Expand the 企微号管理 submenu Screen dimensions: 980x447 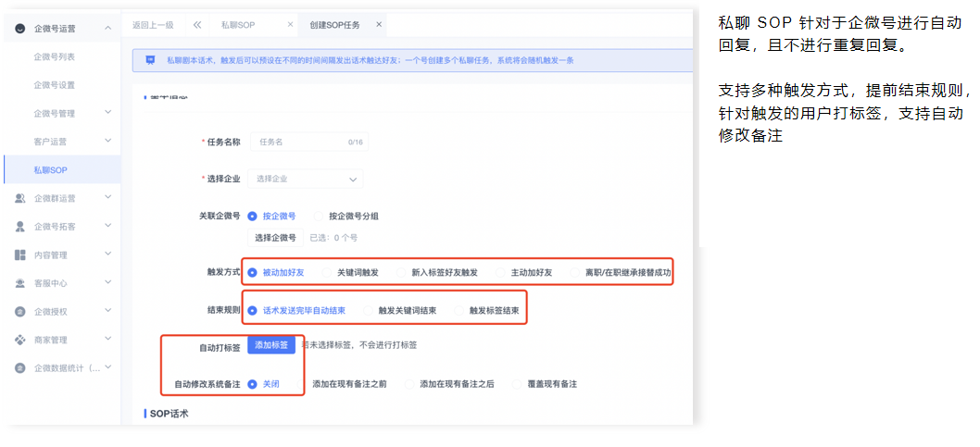108,112
